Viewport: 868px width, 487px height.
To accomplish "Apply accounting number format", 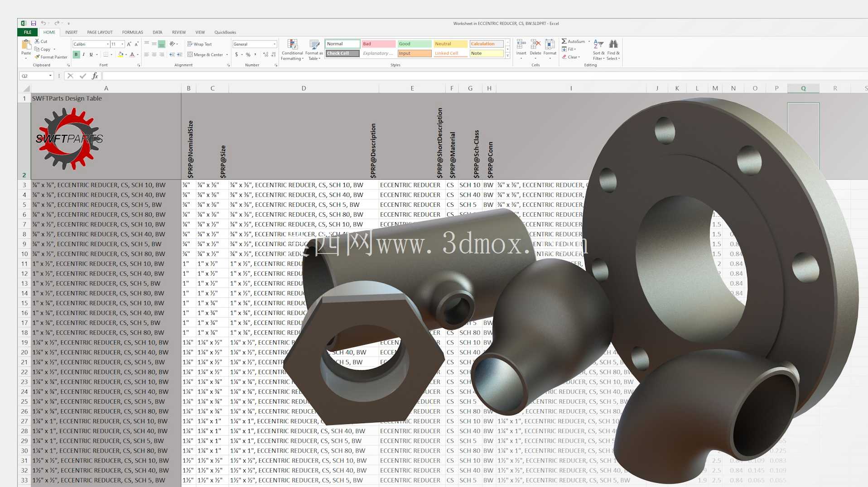I will pos(236,54).
